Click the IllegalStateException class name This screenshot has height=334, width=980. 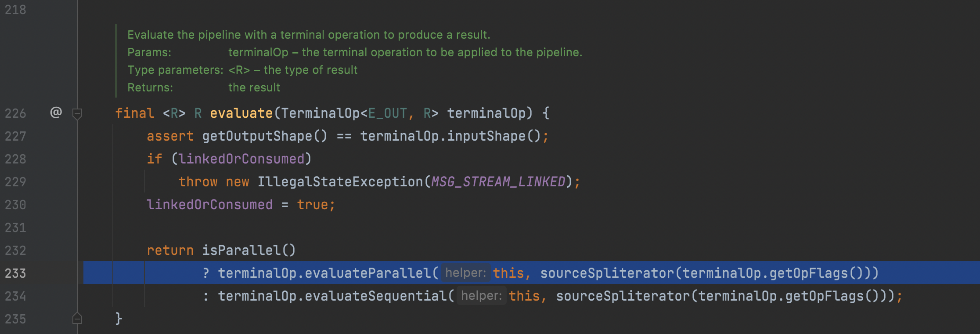tap(340, 182)
